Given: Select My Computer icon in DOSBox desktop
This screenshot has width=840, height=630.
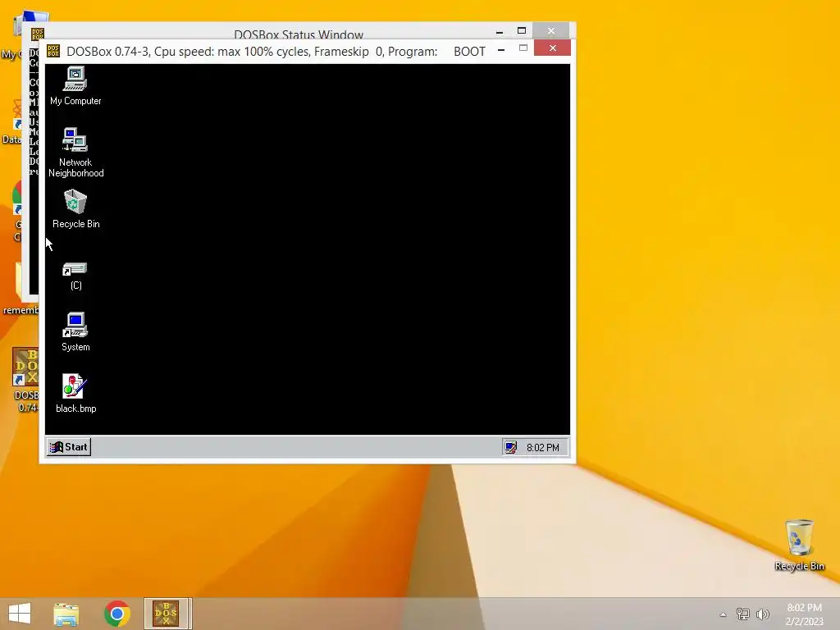Looking at the screenshot, I should 75,85.
